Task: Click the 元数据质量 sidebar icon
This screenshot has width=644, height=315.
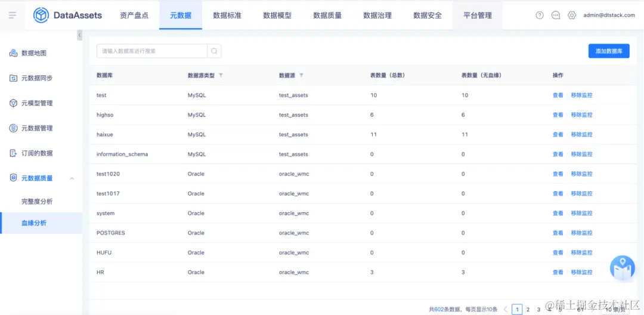Action: coord(13,178)
